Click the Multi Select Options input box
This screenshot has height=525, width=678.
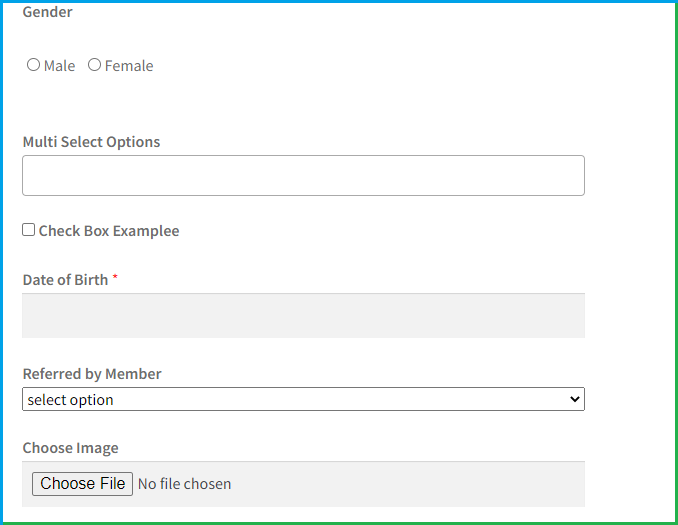303,175
